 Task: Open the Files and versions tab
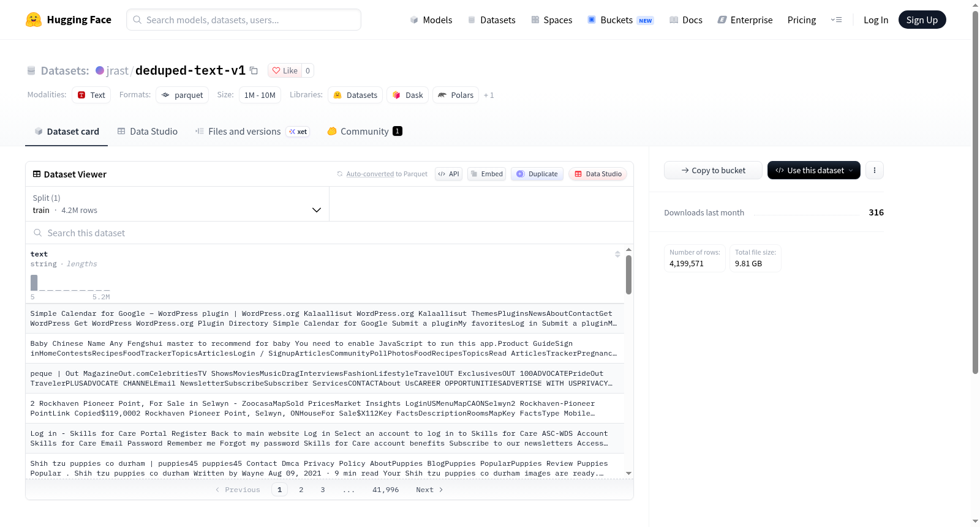(x=252, y=131)
